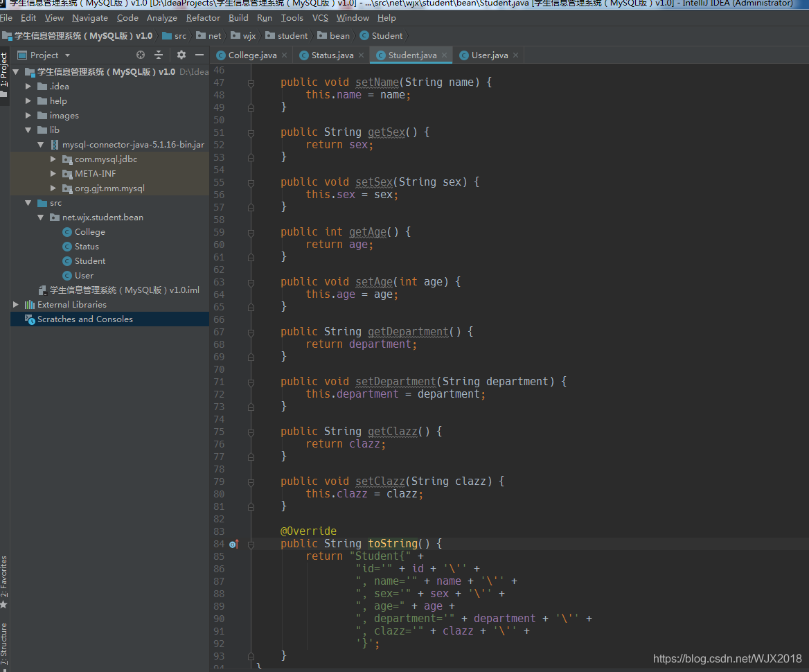The height and width of the screenshot is (672, 809).
Task: Select Student class in project tree
Action: coord(90,261)
